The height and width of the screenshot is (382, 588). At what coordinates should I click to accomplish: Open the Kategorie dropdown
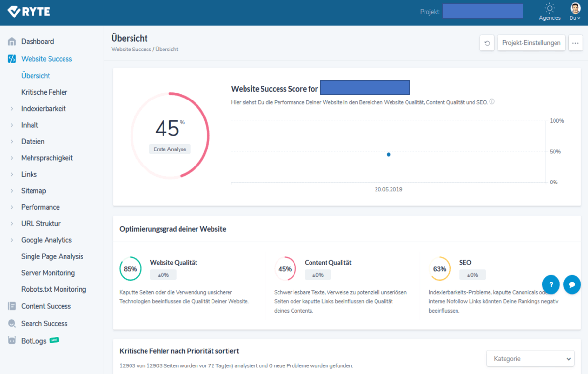[530, 359]
